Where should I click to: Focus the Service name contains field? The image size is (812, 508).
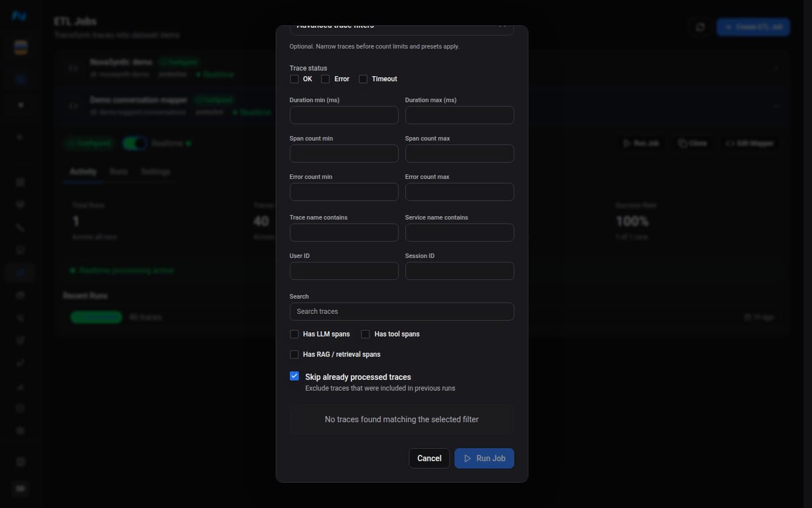[460, 233]
